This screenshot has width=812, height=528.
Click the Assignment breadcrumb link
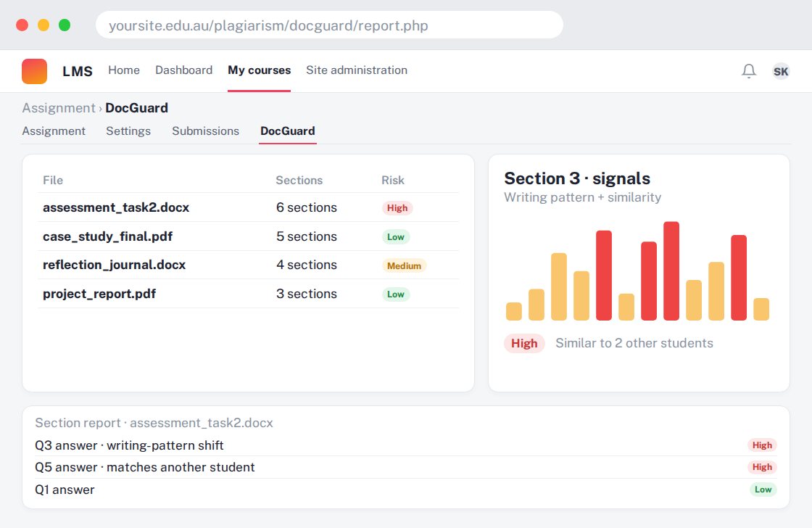point(59,108)
